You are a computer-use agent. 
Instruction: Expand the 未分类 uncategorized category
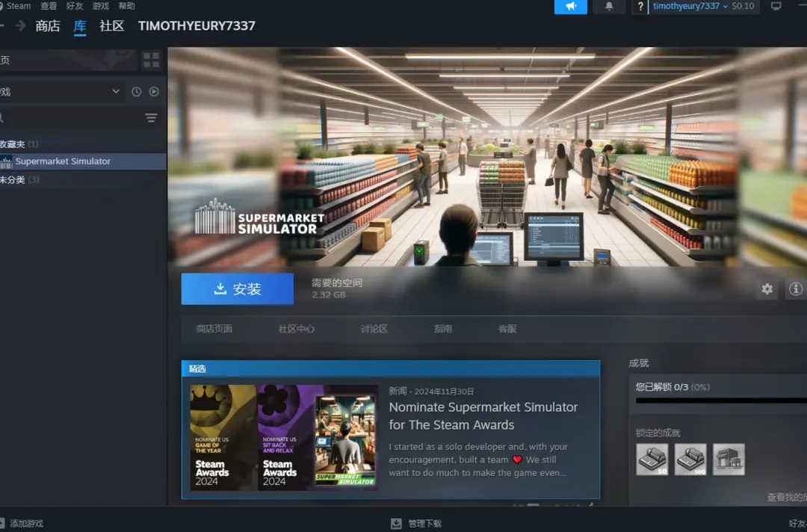(19, 179)
